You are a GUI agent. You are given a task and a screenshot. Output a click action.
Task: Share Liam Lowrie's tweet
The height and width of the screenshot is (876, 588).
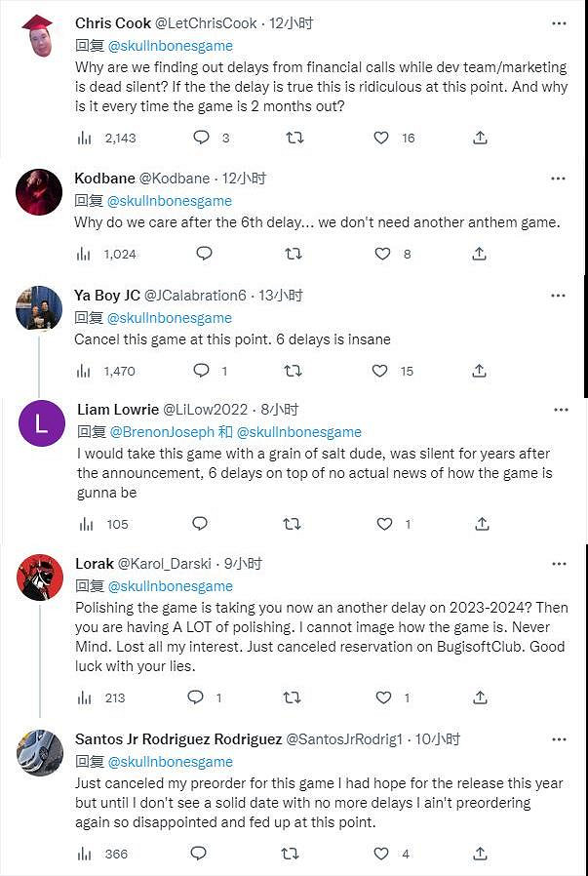pyautogui.click(x=480, y=524)
